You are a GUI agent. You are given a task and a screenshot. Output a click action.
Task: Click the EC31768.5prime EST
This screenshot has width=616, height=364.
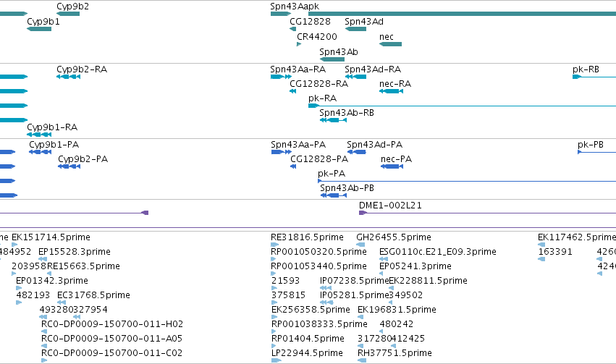(62, 302)
